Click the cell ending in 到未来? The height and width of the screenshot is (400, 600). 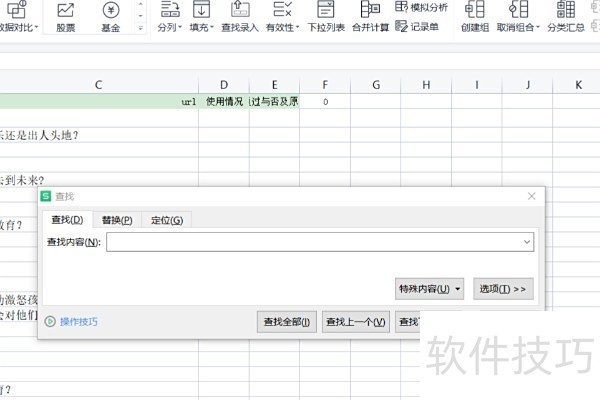click(99, 180)
